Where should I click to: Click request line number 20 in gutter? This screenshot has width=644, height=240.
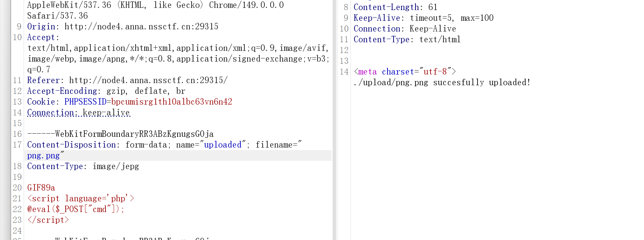point(17,188)
